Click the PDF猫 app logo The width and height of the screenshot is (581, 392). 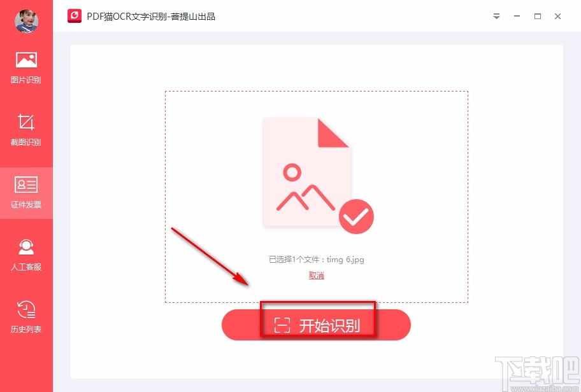[x=74, y=17]
